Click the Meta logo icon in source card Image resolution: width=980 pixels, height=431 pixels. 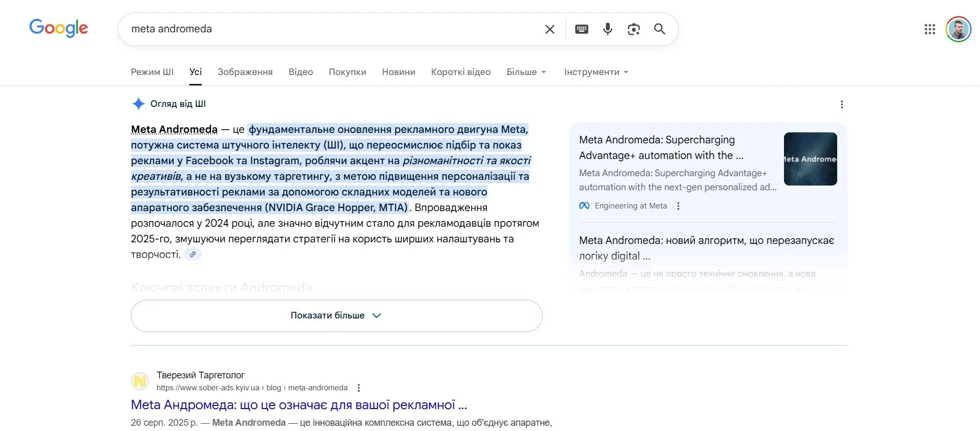584,206
